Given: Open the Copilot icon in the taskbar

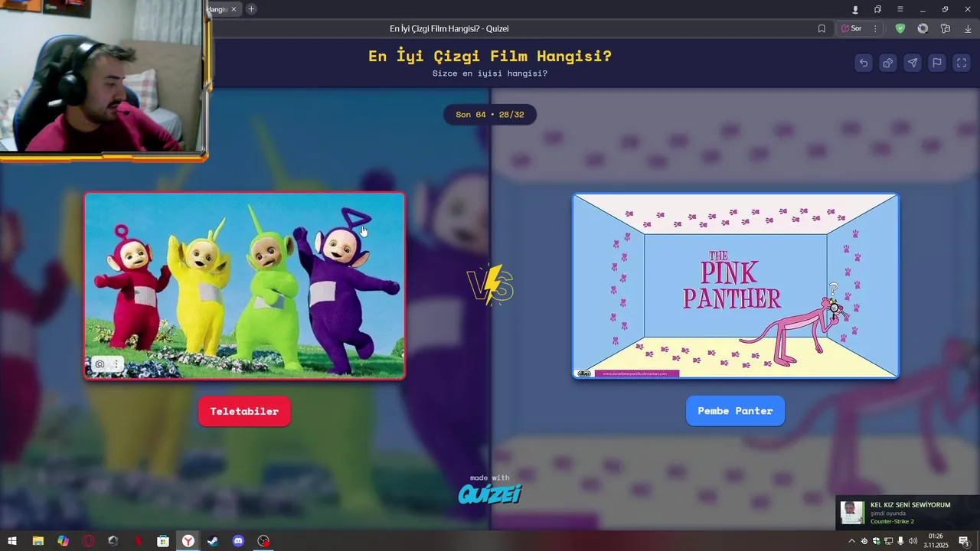Looking at the screenshot, I should (63, 541).
